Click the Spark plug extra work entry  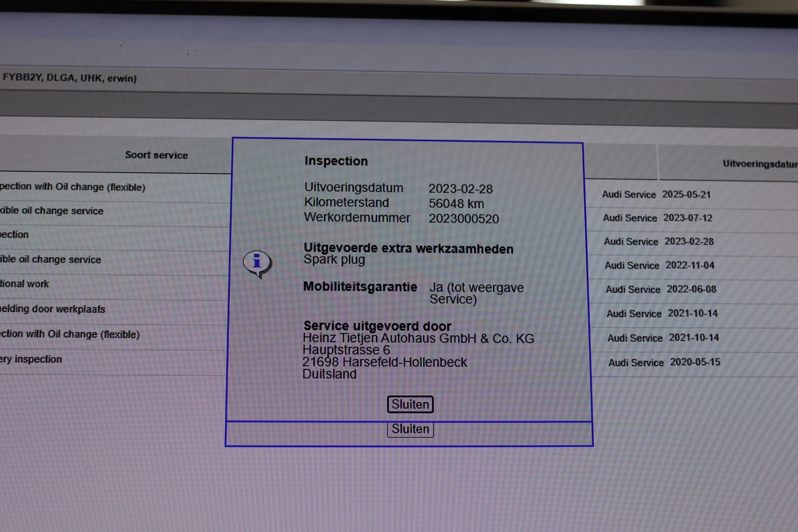334,260
